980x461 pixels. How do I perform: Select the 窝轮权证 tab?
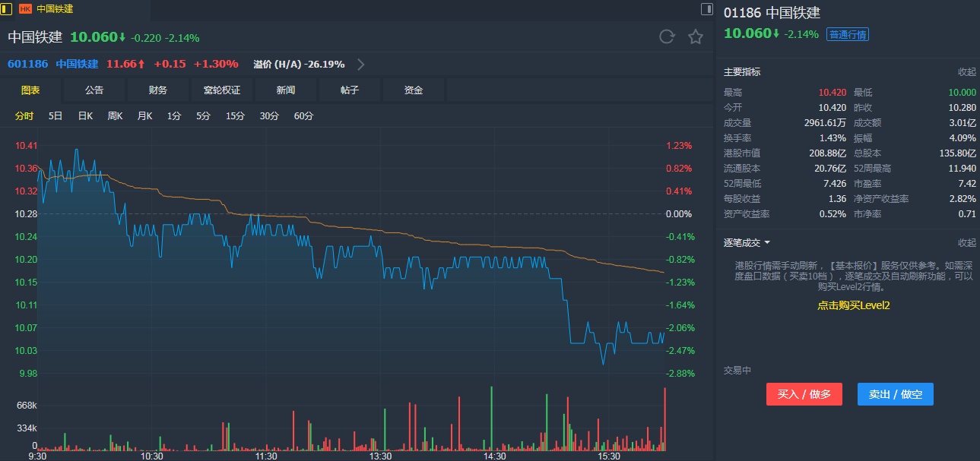click(222, 90)
